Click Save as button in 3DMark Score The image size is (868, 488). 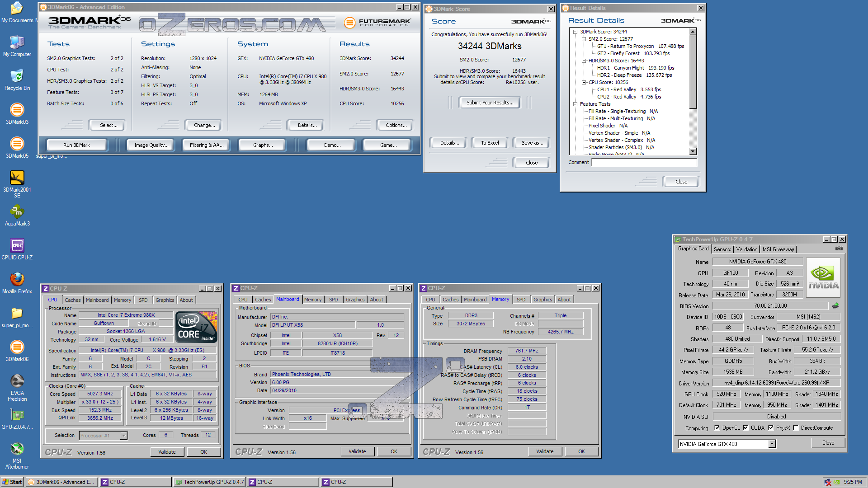pyautogui.click(x=532, y=143)
